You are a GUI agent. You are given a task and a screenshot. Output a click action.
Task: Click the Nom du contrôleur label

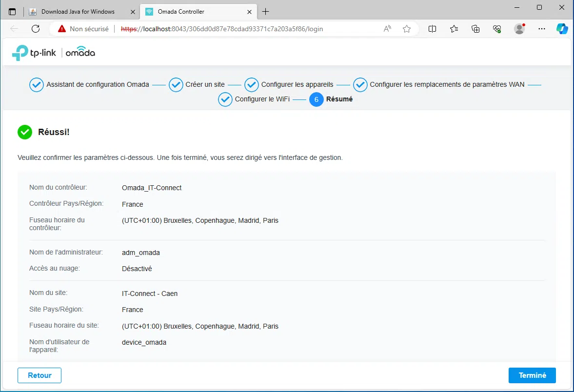pos(58,187)
